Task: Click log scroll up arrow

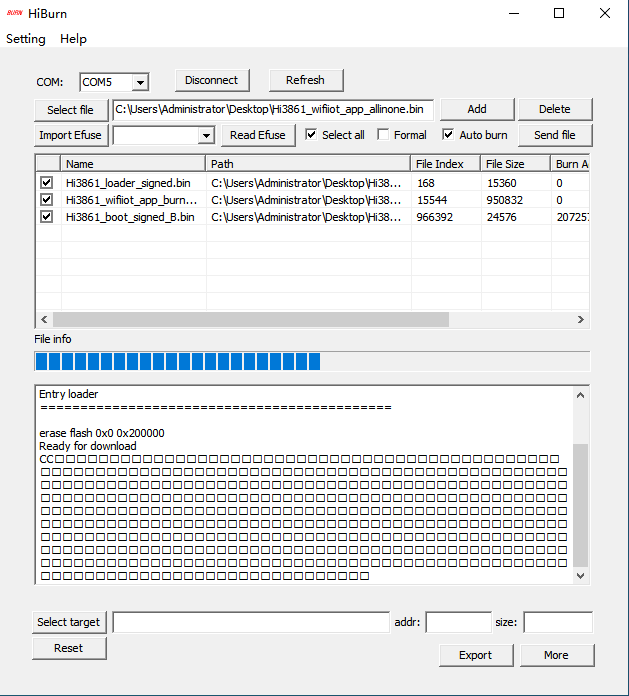Action: tap(580, 395)
